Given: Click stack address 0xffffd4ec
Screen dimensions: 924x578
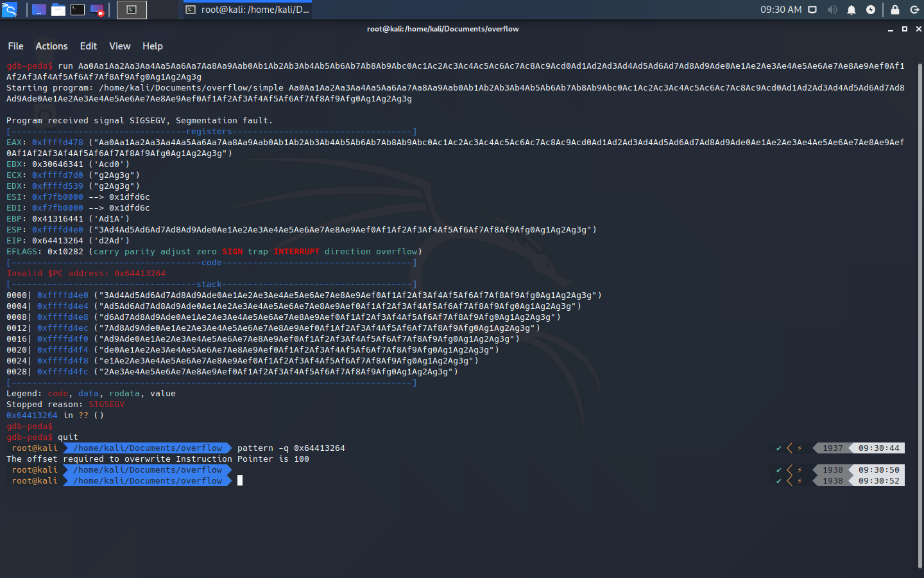Looking at the screenshot, I should coord(63,328).
